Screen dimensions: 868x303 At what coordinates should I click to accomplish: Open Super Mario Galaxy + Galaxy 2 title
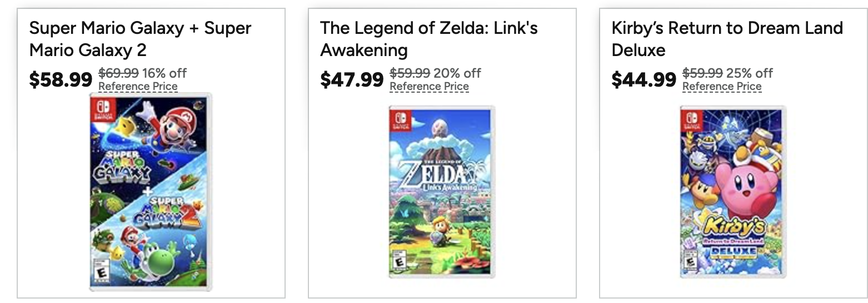coord(140,39)
